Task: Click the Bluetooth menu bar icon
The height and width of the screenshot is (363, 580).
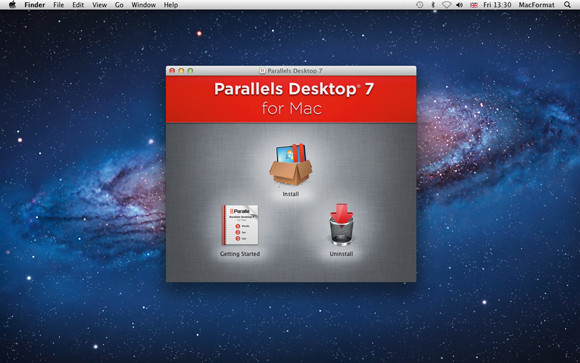Action: 433,5
